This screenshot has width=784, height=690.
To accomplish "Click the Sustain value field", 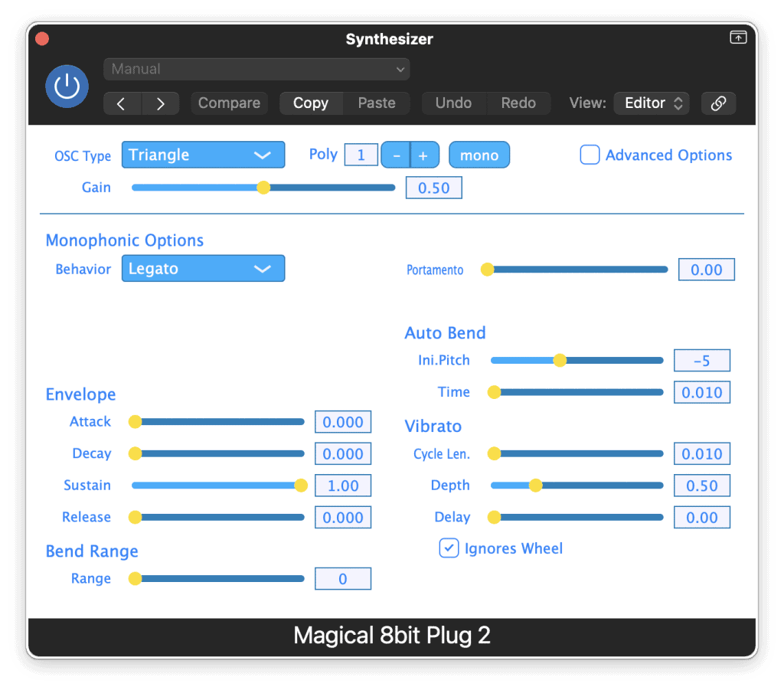I will pos(343,486).
